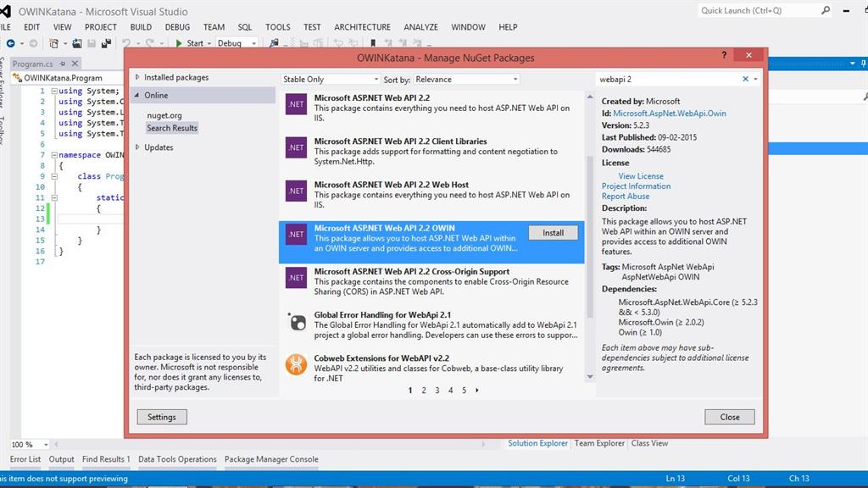Screen dimensions: 868x488
Task: Click the OWINKatana.Program class navigation icon
Action: [17, 78]
